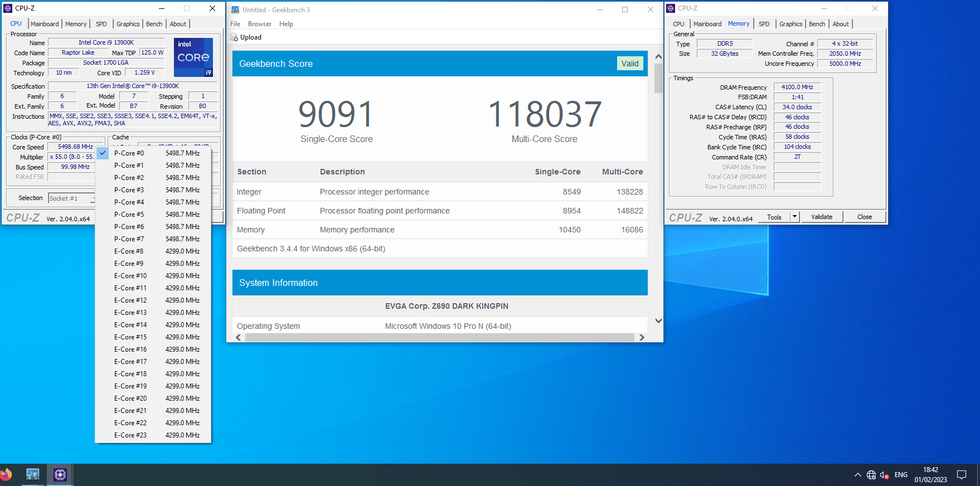Select P-Core #7 in clock list
Screen dimensions: 980x486
point(153,239)
